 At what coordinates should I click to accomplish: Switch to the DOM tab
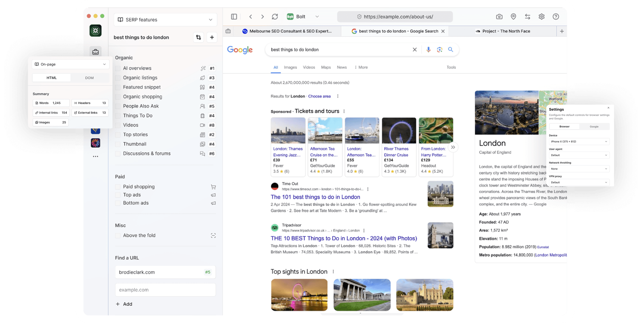coord(89,78)
